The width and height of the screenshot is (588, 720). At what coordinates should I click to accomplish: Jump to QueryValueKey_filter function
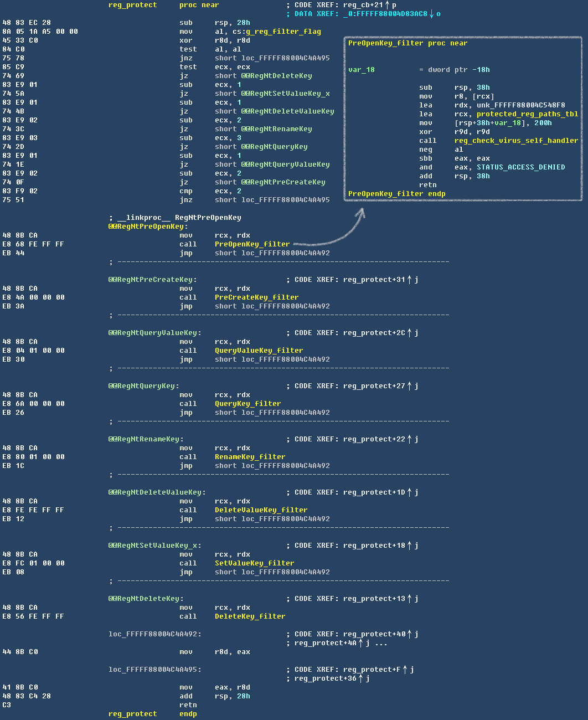pyautogui.click(x=259, y=351)
